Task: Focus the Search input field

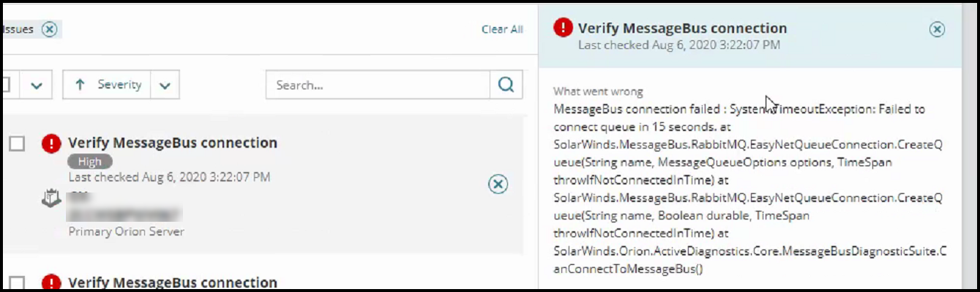Action: (x=378, y=85)
